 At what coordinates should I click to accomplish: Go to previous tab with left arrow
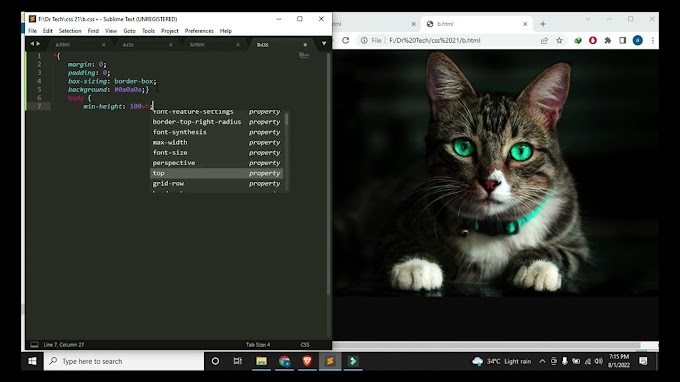click(x=32, y=44)
